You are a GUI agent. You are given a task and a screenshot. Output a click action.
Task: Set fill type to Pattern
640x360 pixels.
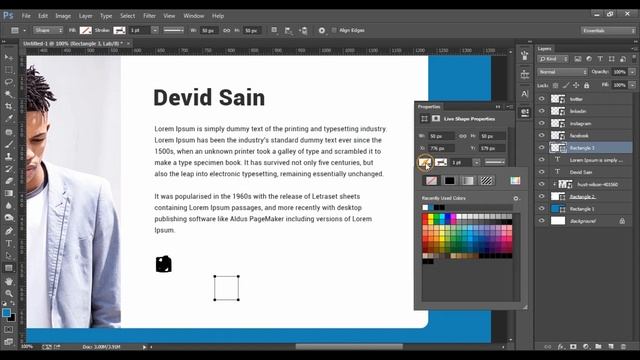point(486,180)
